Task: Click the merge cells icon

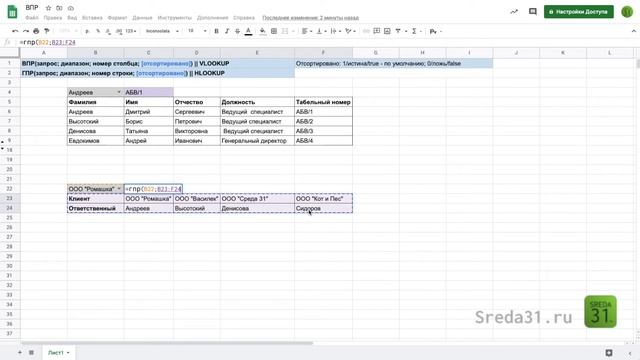Action: tap(285, 31)
